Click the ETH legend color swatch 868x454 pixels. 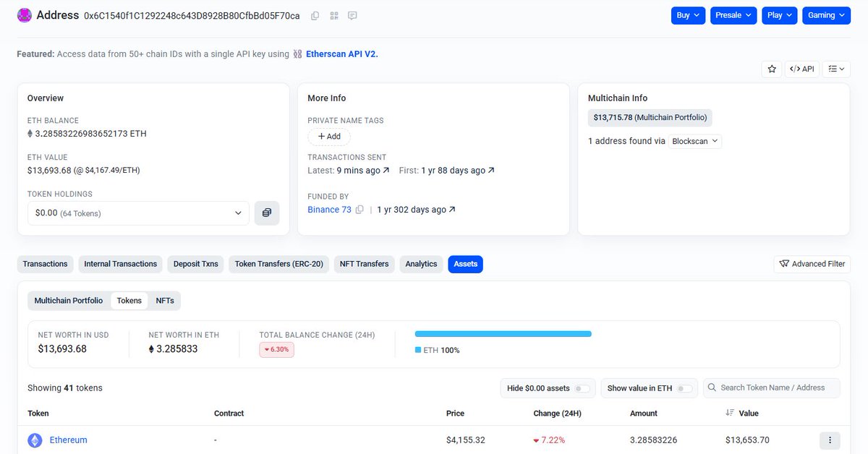coord(418,350)
